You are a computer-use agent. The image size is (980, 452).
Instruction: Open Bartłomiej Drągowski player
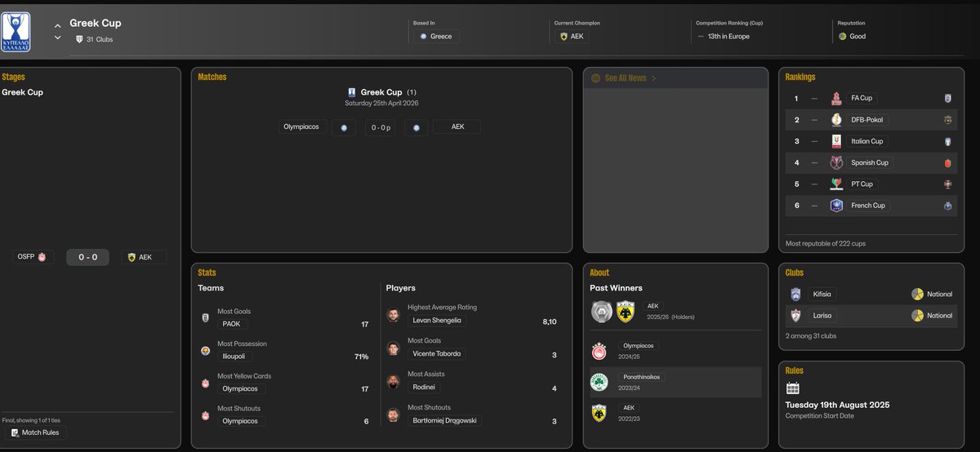444,421
